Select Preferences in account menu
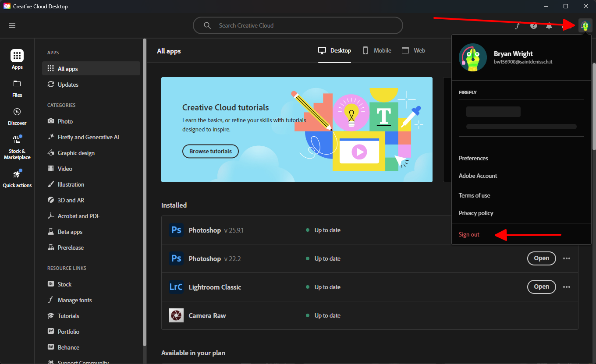 click(x=473, y=158)
